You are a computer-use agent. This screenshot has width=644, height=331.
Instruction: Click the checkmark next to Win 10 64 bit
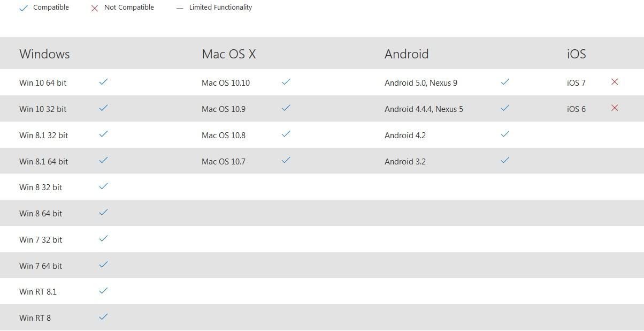(103, 82)
